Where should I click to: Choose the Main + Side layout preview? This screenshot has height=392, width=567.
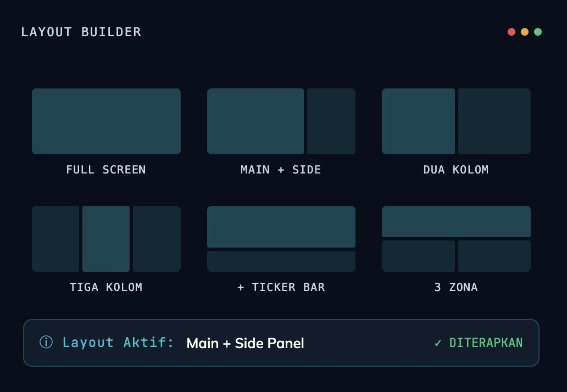(x=281, y=121)
